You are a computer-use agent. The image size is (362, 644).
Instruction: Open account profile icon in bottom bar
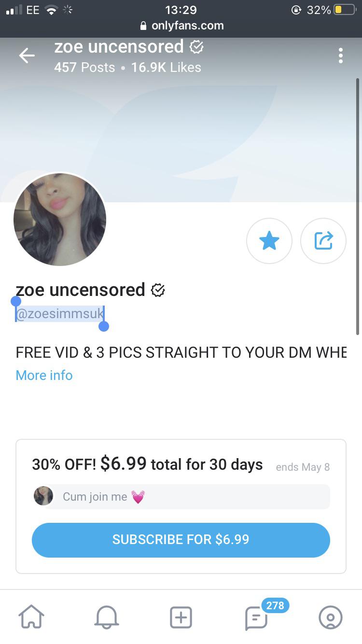pyautogui.click(x=331, y=617)
